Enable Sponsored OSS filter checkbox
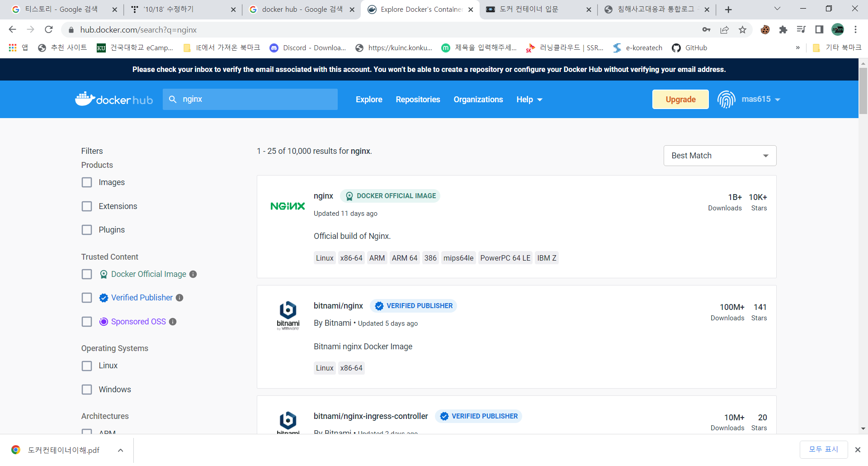The height and width of the screenshot is (466, 868). (x=87, y=322)
